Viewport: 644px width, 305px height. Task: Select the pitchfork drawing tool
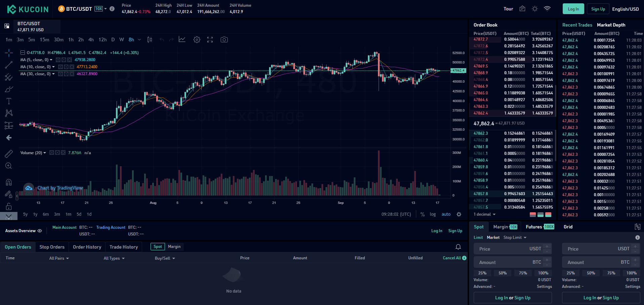[9, 77]
